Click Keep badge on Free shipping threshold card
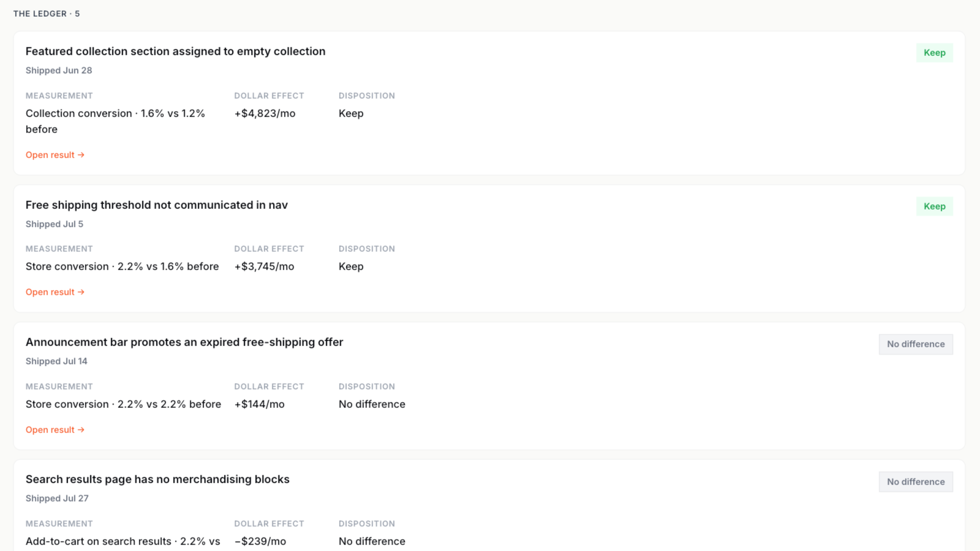The height and width of the screenshot is (551, 980). [934, 206]
